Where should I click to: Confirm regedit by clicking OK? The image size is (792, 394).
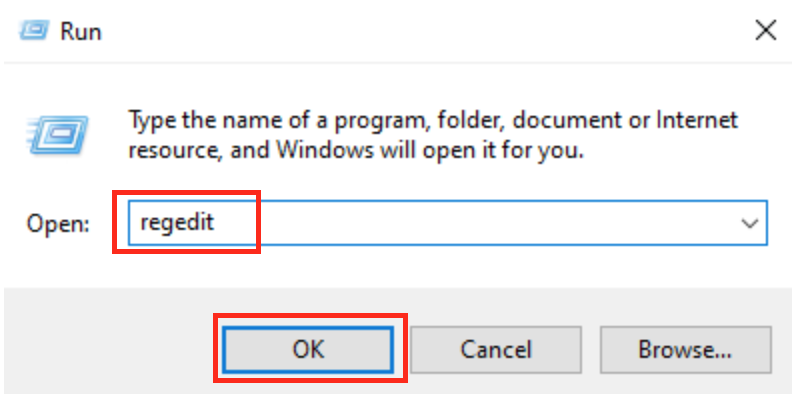(308, 349)
